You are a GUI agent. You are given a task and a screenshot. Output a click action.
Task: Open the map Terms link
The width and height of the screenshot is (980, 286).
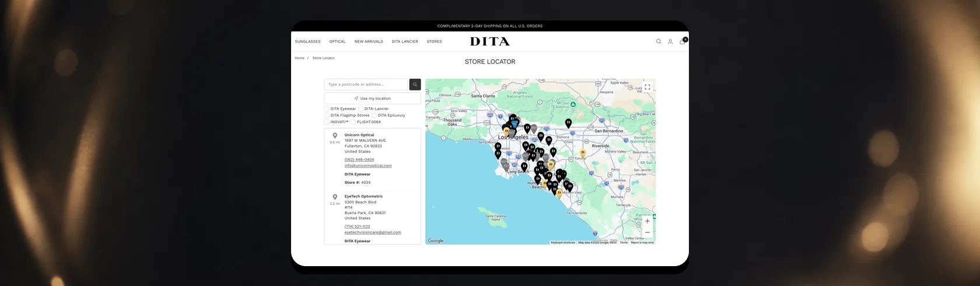[624, 242]
